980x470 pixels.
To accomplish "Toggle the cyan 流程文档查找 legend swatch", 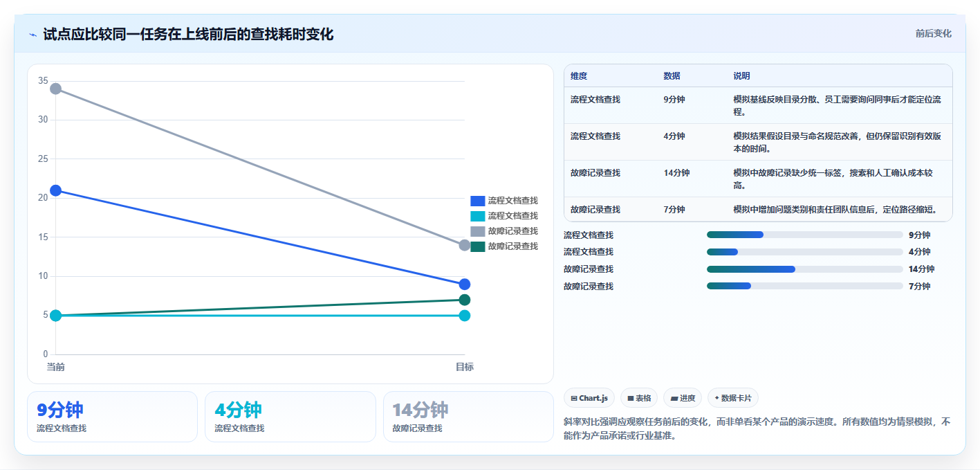I will pos(477,216).
